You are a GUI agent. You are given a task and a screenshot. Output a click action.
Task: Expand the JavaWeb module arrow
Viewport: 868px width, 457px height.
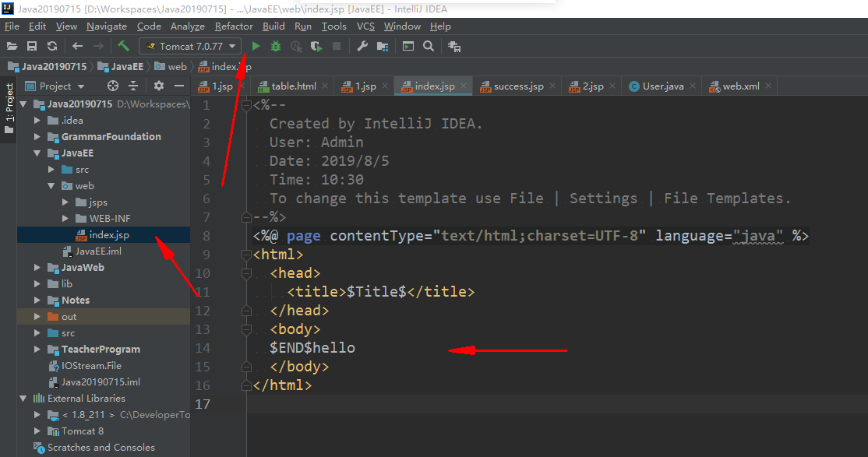click(37, 268)
